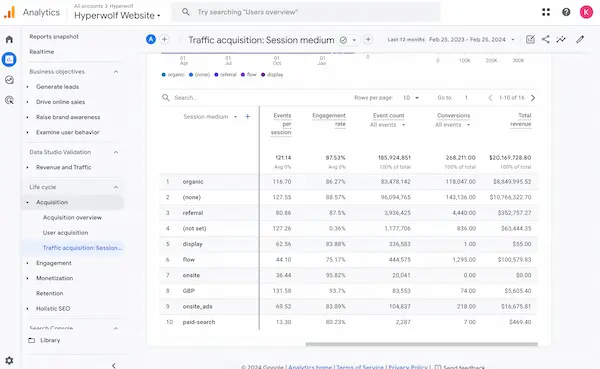Open the account avatar K
The height and width of the screenshot is (369, 600).
click(x=586, y=12)
